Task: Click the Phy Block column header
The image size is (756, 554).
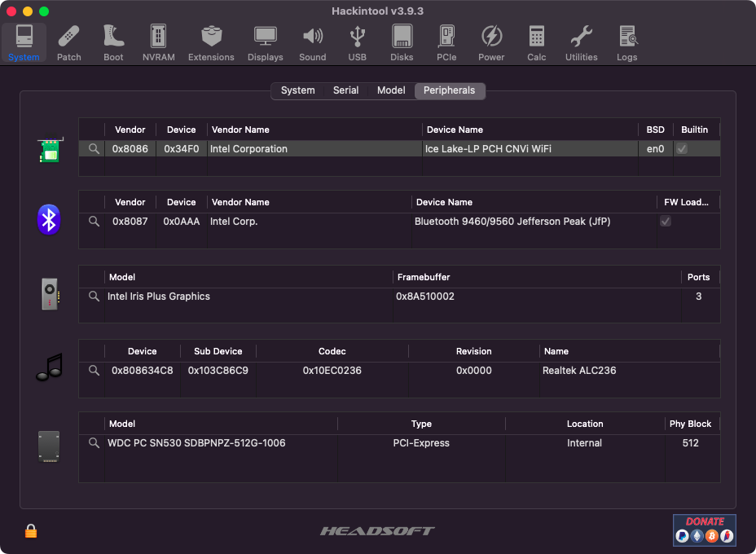Action: click(x=691, y=424)
